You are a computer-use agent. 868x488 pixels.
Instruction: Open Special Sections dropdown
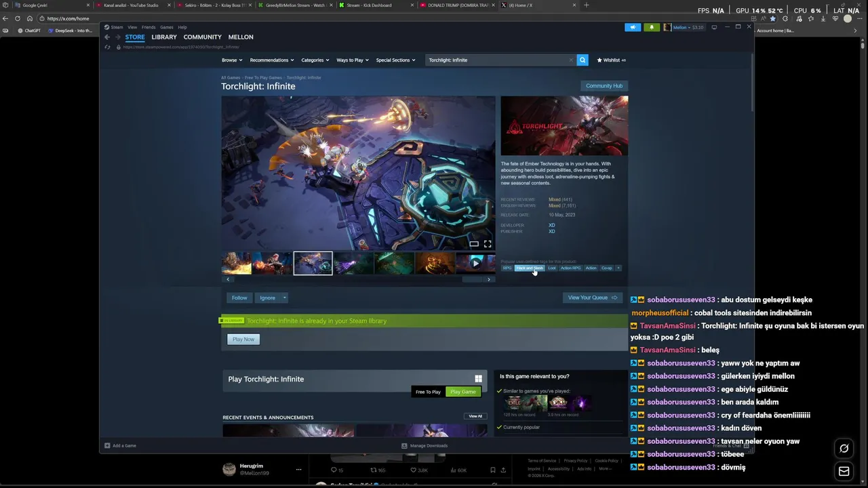[395, 60]
